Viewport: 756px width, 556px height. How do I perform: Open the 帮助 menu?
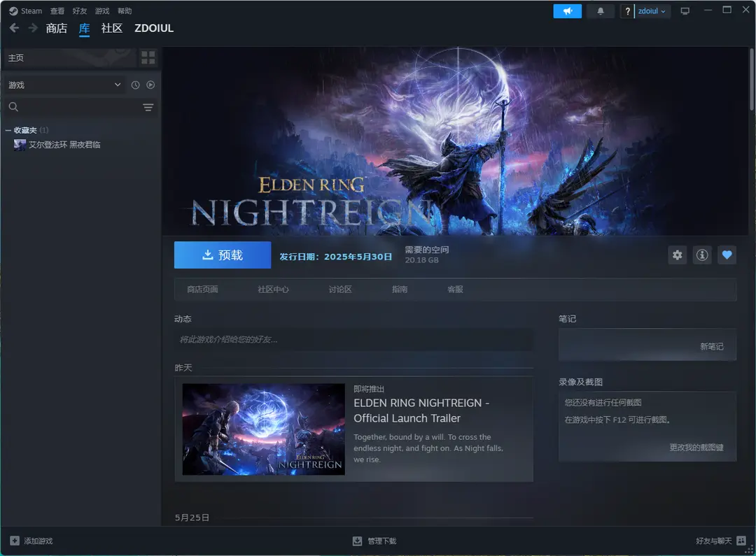[125, 11]
